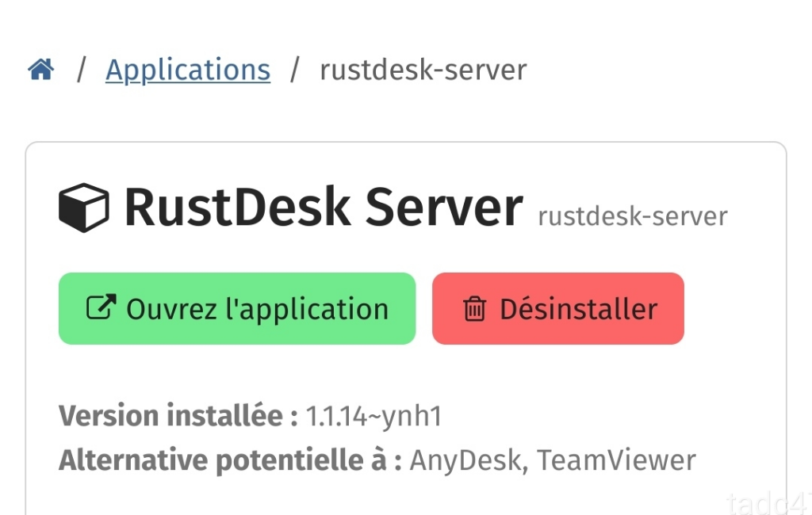Click the gray rustdesk-server app ID label
Viewport: 812px width, 515px height.
pos(633,216)
